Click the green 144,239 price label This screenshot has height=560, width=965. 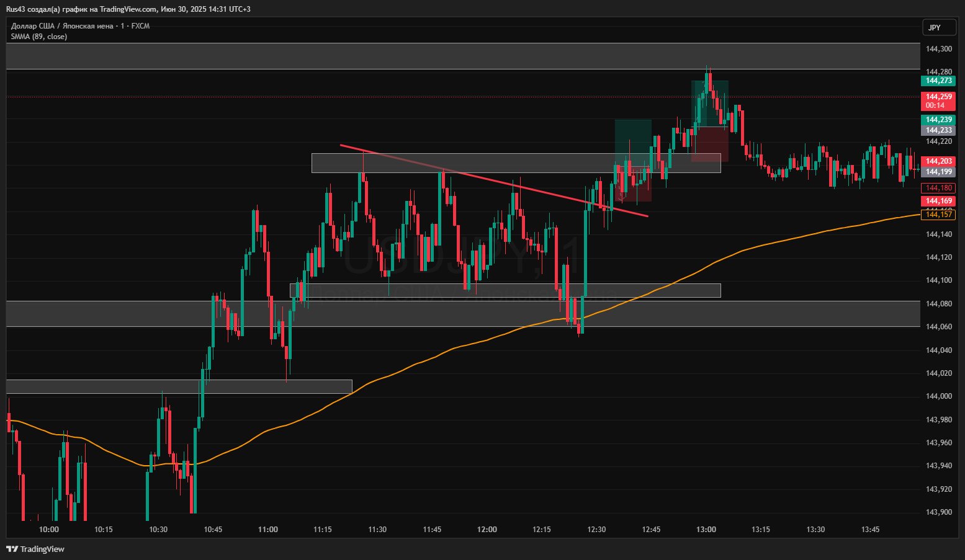pyautogui.click(x=938, y=120)
